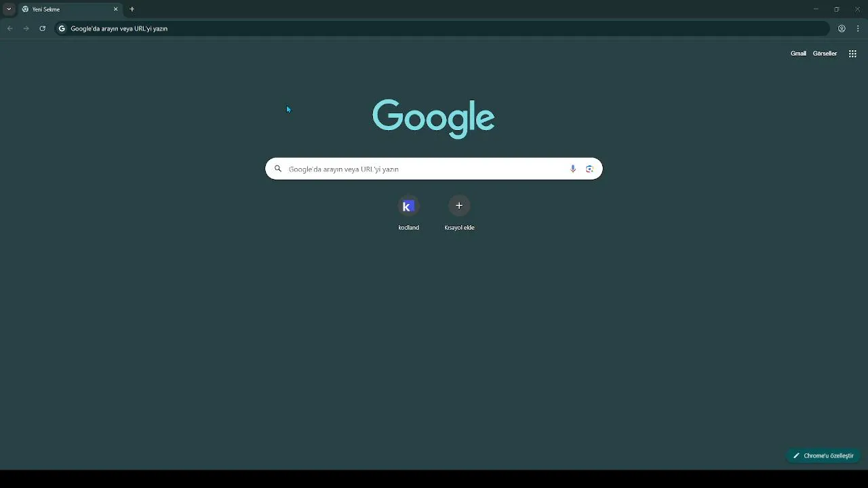Open the profile account icon
Image resolution: width=868 pixels, height=488 pixels.
(x=842, y=28)
